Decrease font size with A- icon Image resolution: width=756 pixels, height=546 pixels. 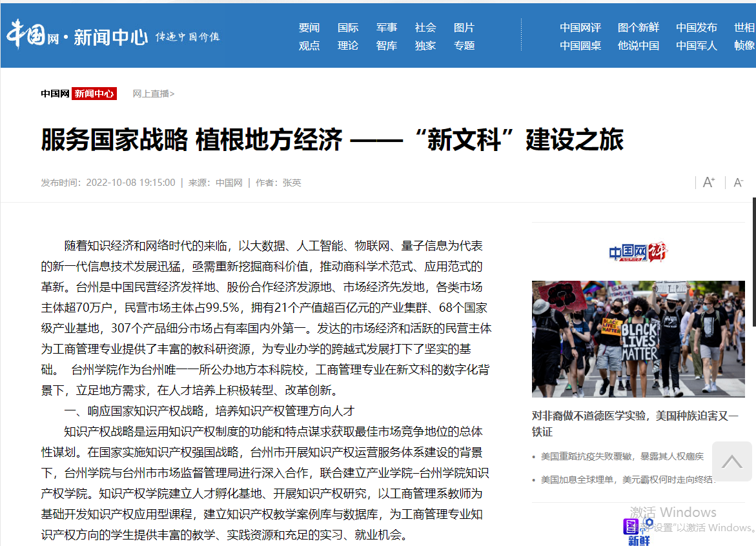pos(738,183)
